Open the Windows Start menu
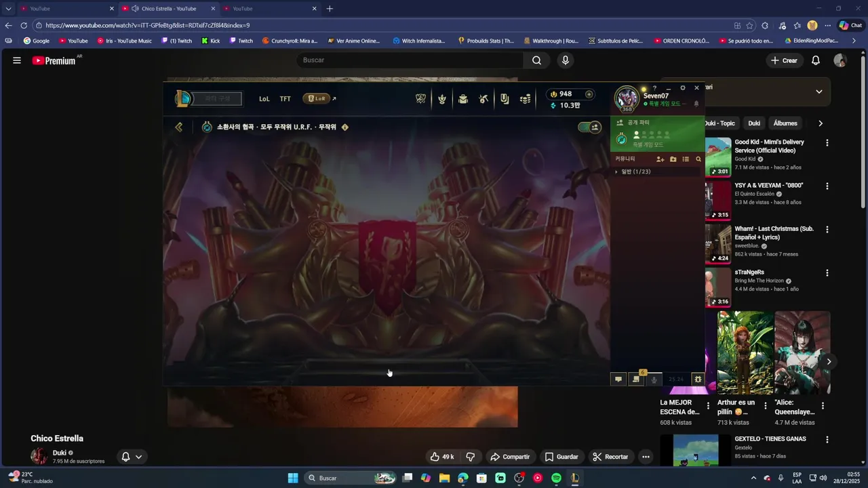The image size is (868, 488). coord(293,478)
